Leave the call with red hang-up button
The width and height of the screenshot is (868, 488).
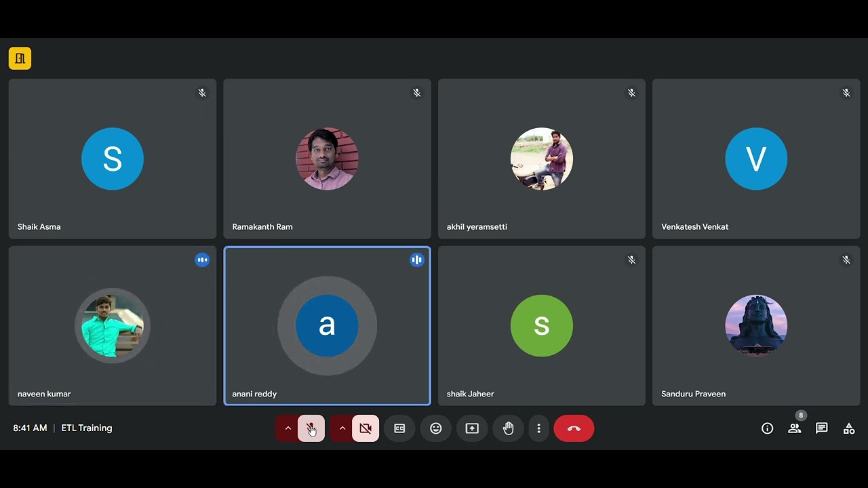[574, 428]
